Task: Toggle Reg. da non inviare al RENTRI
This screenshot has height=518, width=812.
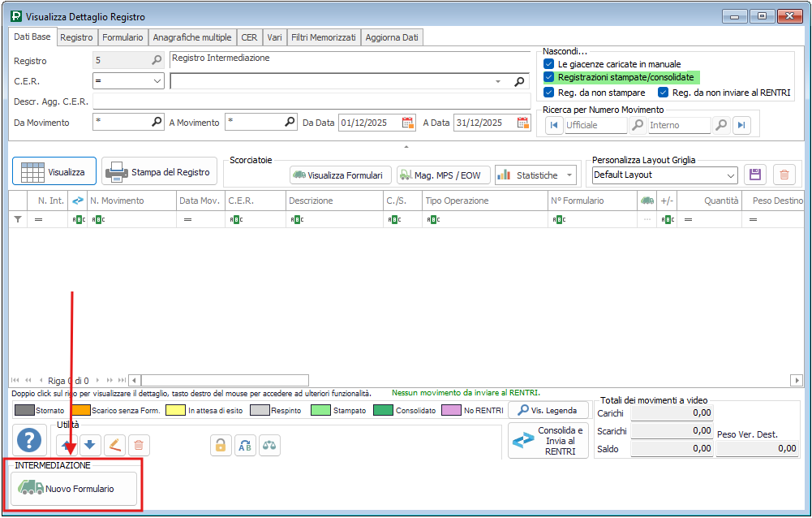Action: pos(664,93)
